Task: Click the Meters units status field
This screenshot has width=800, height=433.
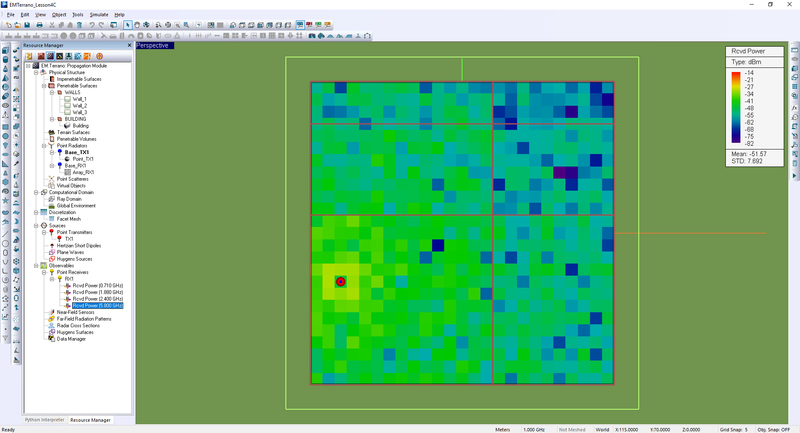Action: (503, 429)
